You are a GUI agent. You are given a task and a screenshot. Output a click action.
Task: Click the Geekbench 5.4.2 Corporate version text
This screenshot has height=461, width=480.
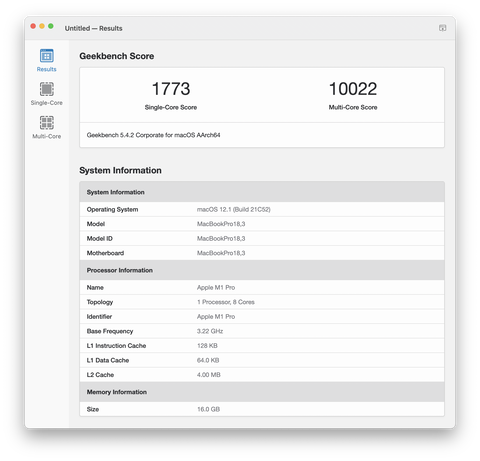(x=153, y=135)
